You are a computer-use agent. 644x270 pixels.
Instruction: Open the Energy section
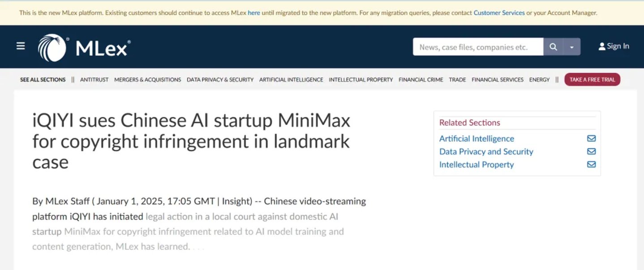[539, 79]
